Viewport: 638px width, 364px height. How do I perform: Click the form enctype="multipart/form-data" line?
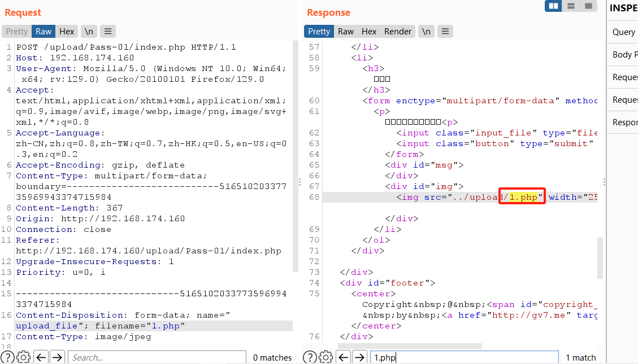(x=480, y=101)
